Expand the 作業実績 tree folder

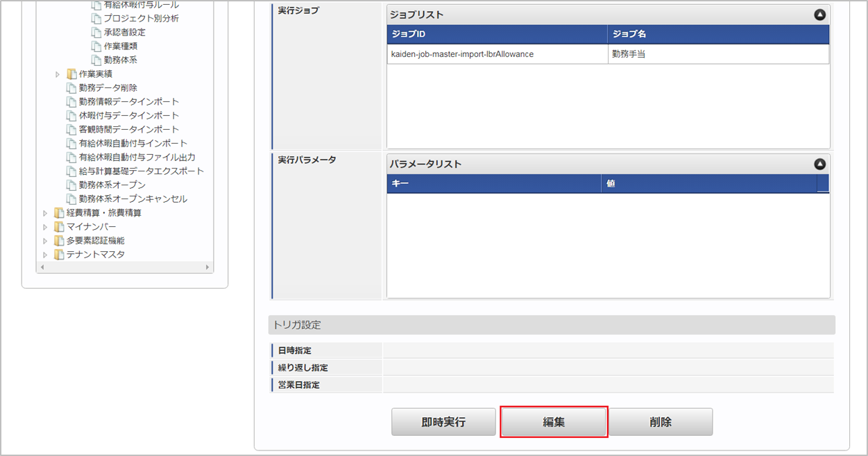point(58,74)
